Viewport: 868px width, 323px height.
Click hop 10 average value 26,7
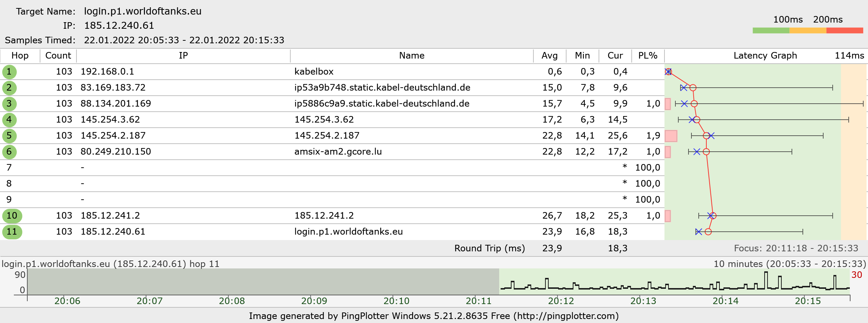pos(552,216)
